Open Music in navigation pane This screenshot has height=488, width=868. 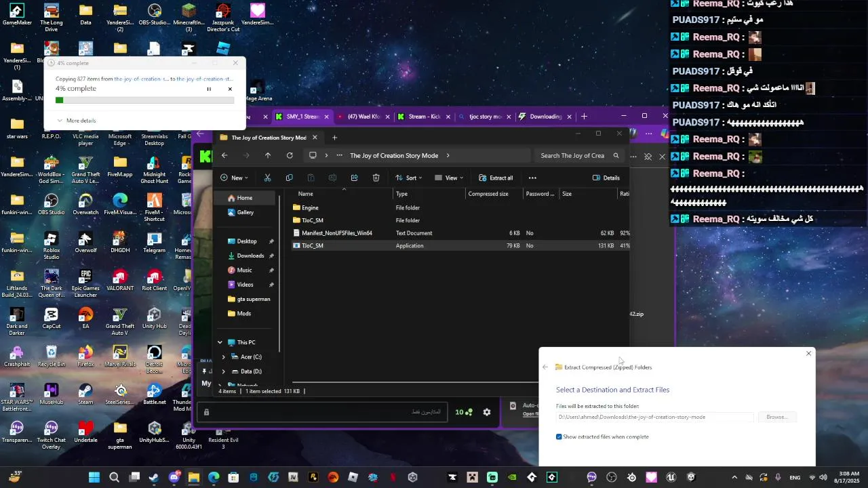tap(245, 270)
